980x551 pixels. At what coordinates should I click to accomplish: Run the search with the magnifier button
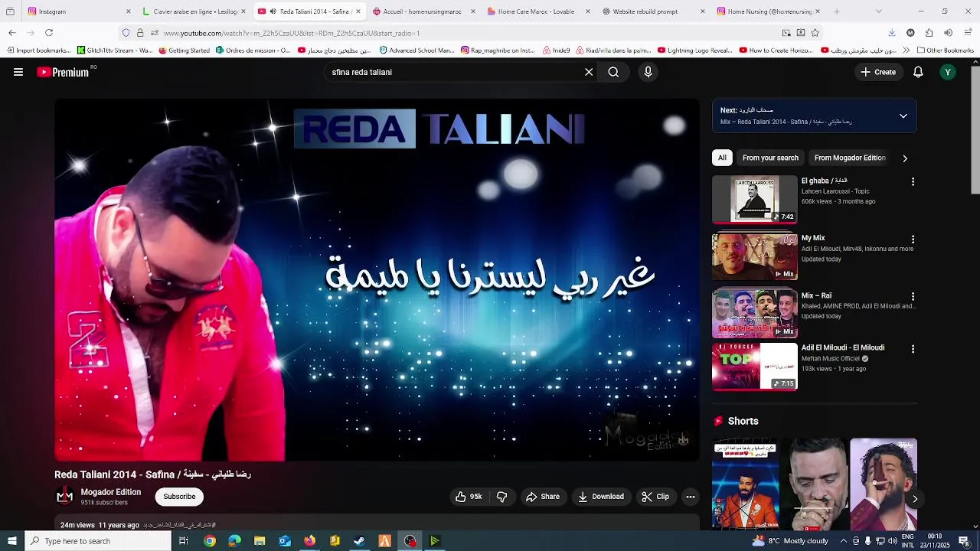[613, 72]
